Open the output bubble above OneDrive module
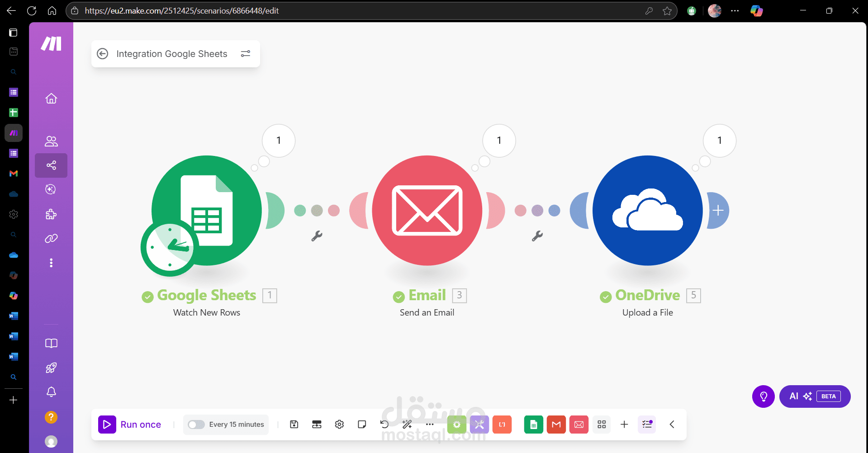Image resolution: width=868 pixels, height=453 pixels. click(720, 141)
